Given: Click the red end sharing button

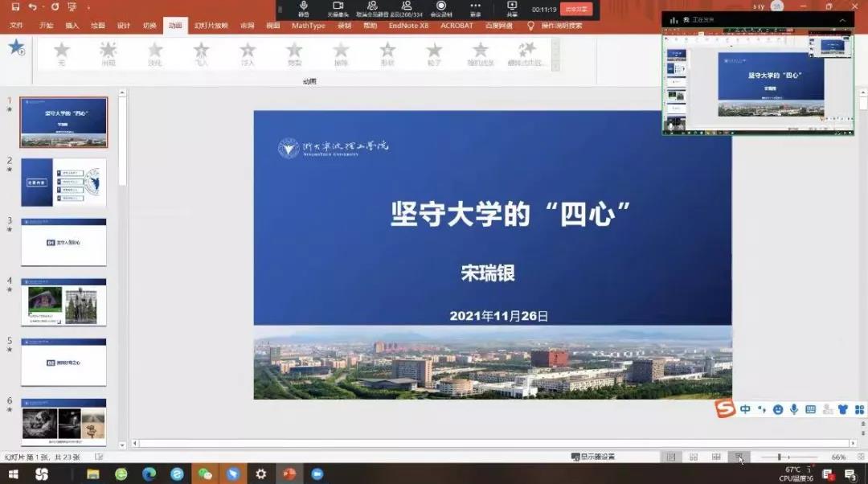Looking at the screenshot, I should pos(576,9).
